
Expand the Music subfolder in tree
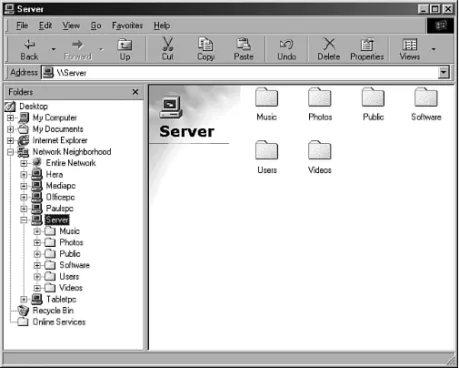click(x=37, y=231)
